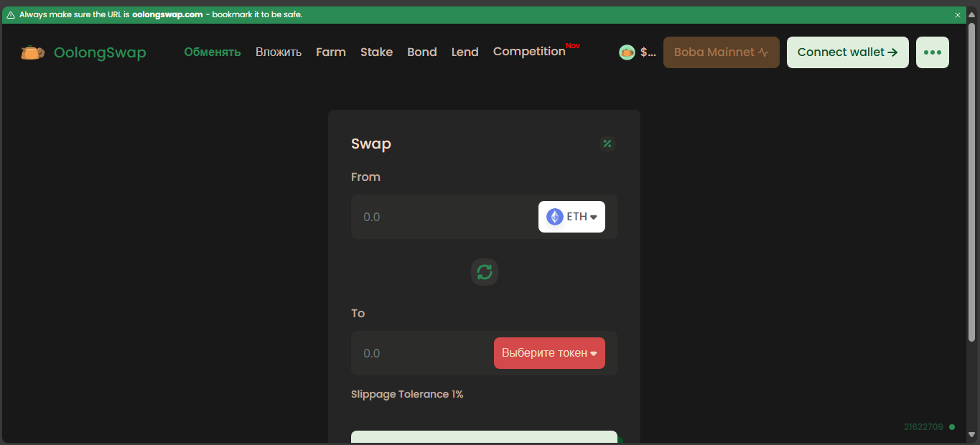Click the swap direction arrows icon
The image size is (980, 445).
click(485, 272)
